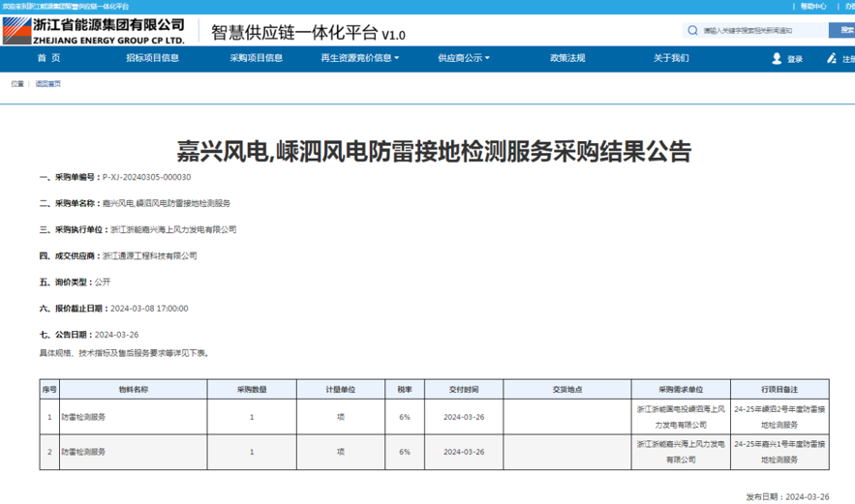Click the magnifier icon in search box

point(692,30)
